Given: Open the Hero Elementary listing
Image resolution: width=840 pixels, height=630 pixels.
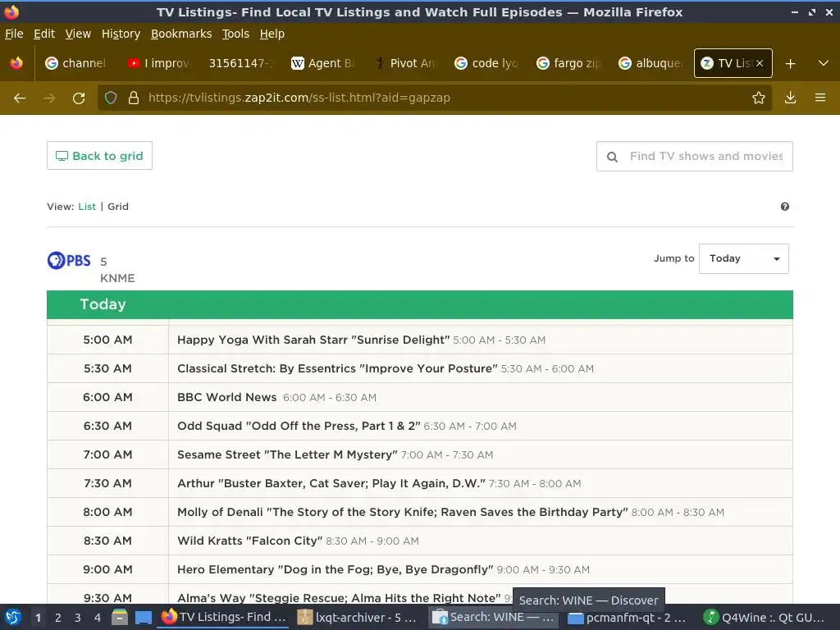Looking at the screenshot, I should point(336,569).
